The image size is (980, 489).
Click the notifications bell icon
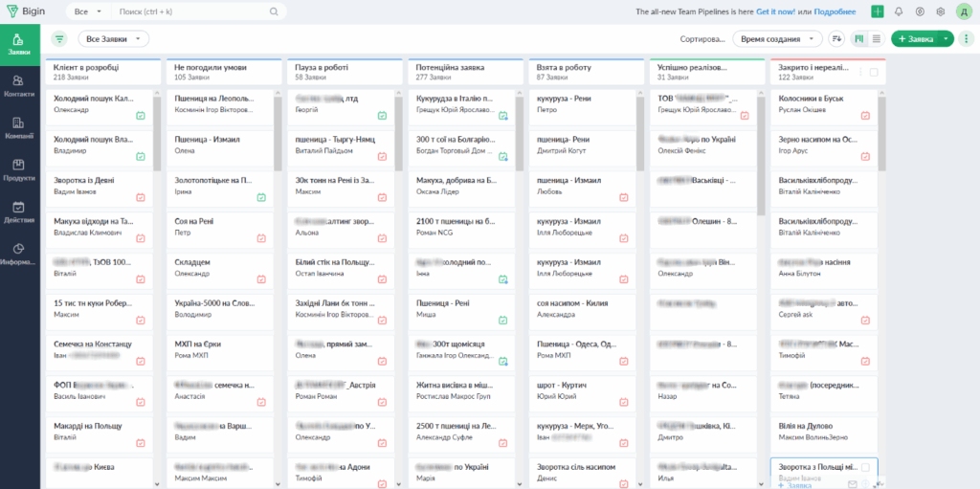point(899,11)
